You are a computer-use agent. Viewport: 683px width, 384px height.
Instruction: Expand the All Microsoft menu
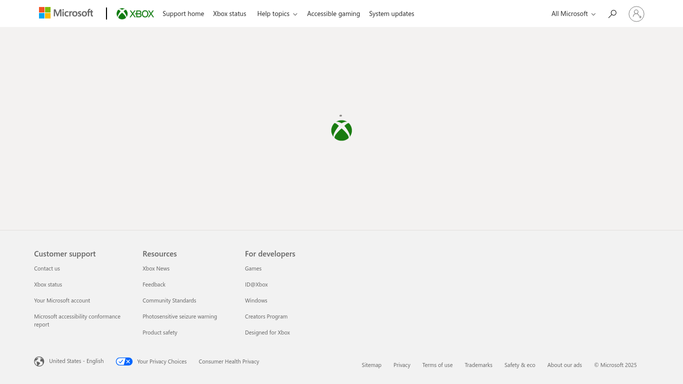[x=573, y=14]
